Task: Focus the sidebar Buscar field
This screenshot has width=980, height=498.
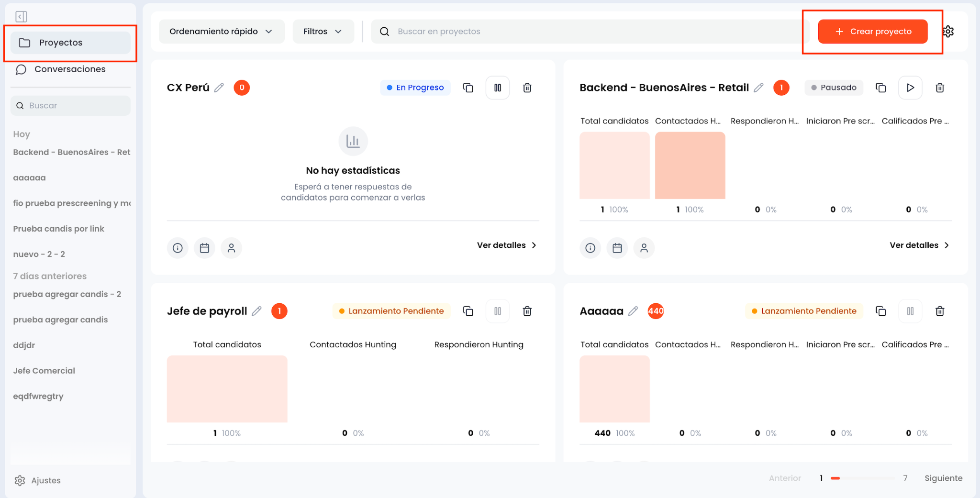Action: 70,106
